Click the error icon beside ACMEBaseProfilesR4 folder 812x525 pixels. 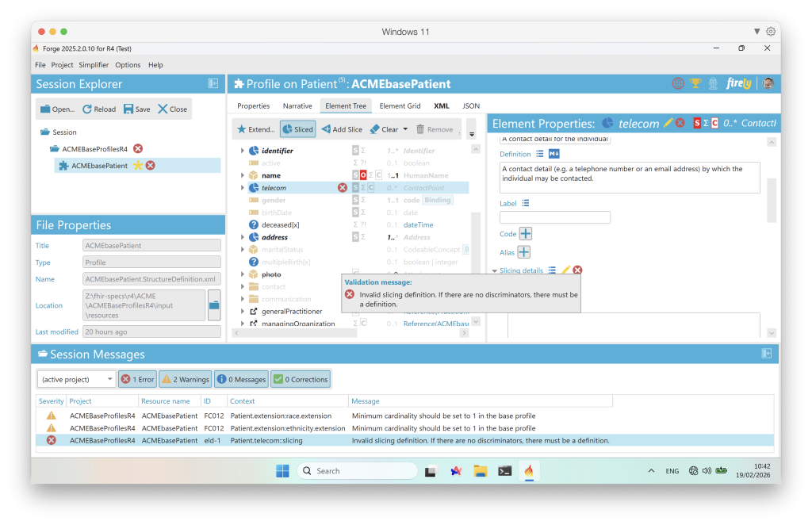click(x=138, y=148)
